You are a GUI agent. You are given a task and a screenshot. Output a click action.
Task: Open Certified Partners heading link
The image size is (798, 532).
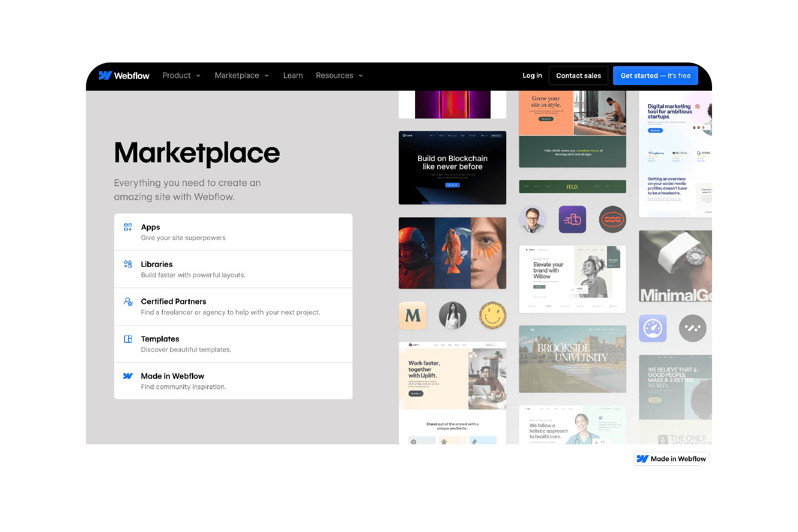click(x=174, y=302)
